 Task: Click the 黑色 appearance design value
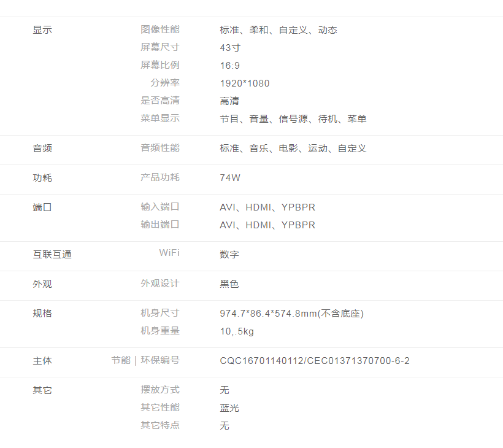coord(229,284)
